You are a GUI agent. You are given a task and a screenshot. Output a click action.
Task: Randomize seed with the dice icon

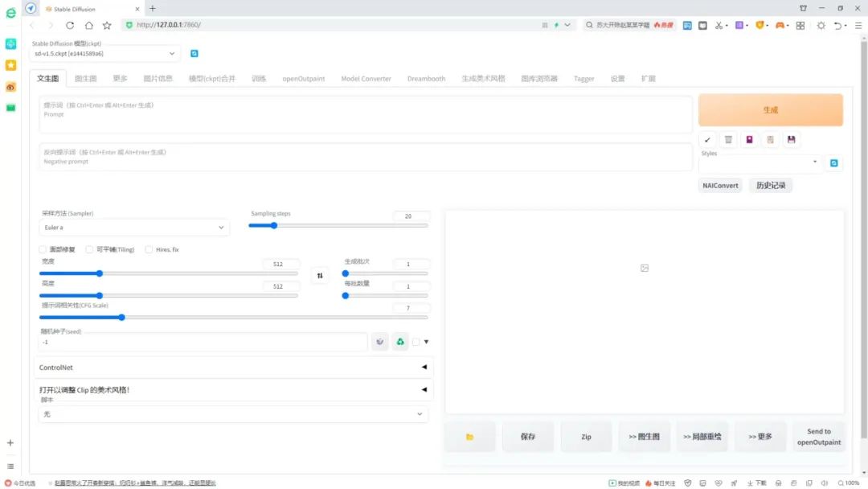click(379, 342)
